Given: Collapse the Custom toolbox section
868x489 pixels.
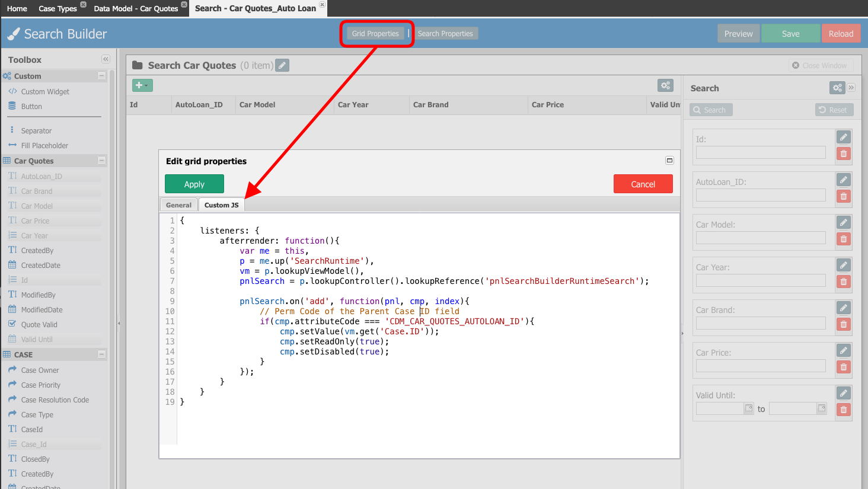Looking at the screenshot, I should coord(101,76).
